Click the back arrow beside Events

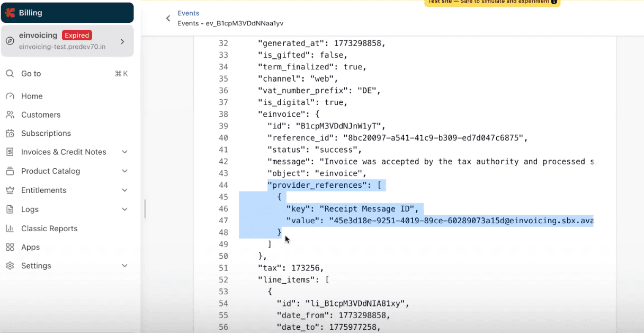[168, 19]
